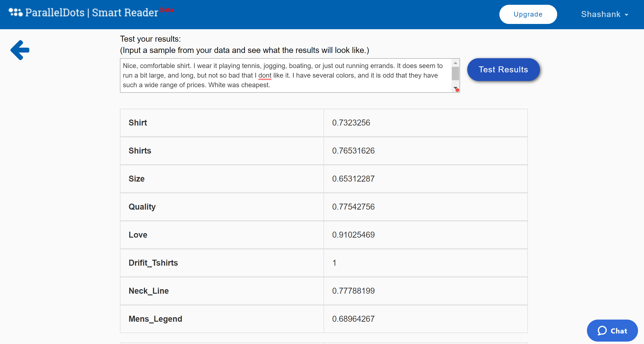Click the ParallelDots Smart Reader title
Image resolution: width=644 pixels, height=344 pixels.
(x=91, y=12)
